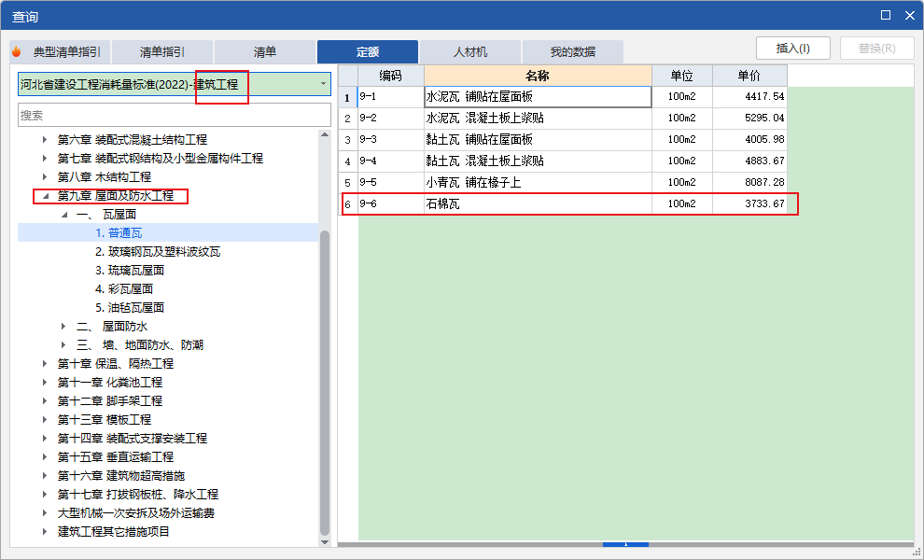This screenshot has height=560, width=924.
Task: Expand 三、墙、地面防水、防潮 node
Action: click(x=64, y=344)
